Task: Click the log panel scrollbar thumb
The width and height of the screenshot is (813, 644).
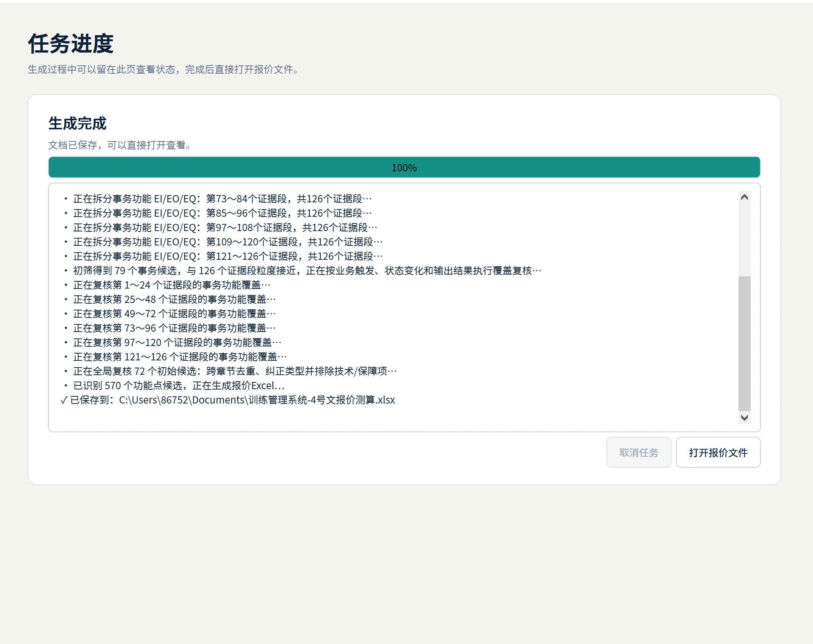Action: [744, 343]
